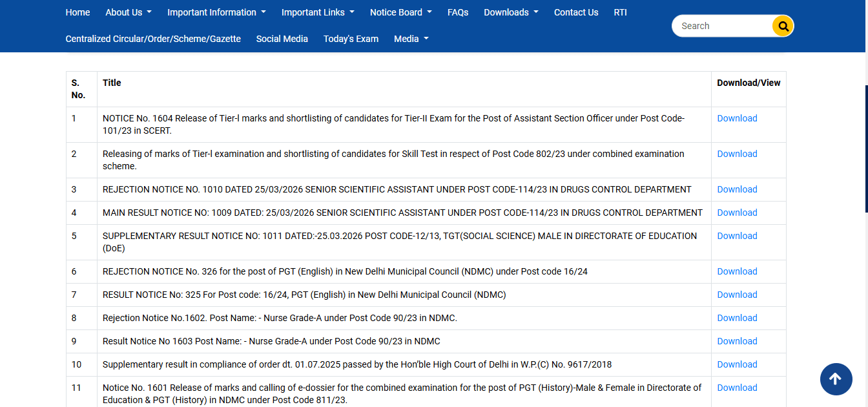
Task: Open the Social Media page
Action: tap(282, 39)
